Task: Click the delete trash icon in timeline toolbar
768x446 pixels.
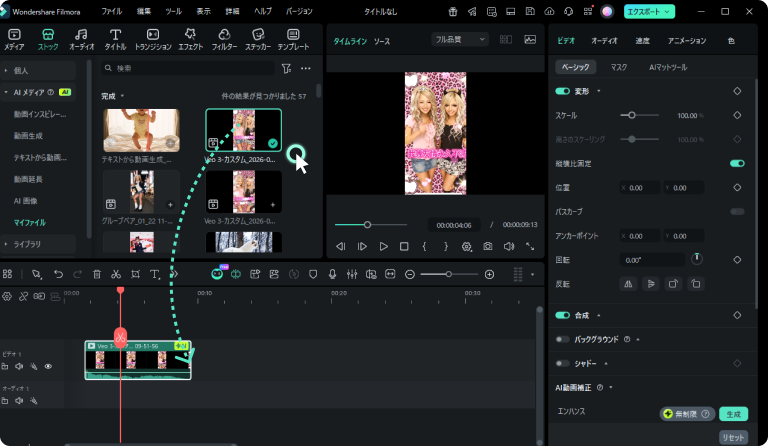Action: coord(97,274)
